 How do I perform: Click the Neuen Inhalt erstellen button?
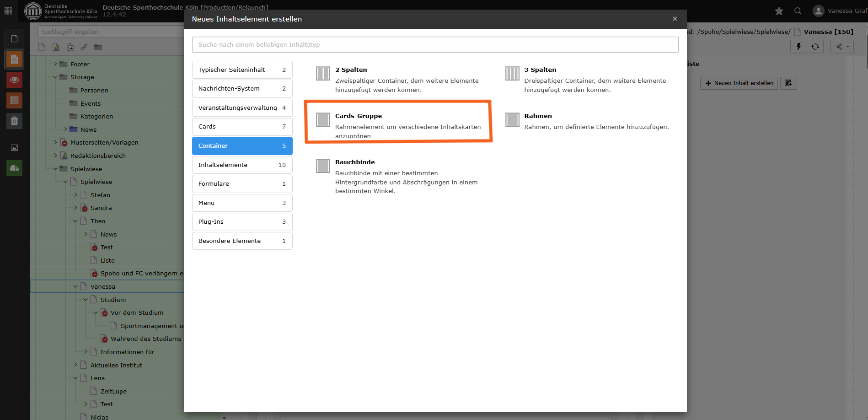point(739,83)
